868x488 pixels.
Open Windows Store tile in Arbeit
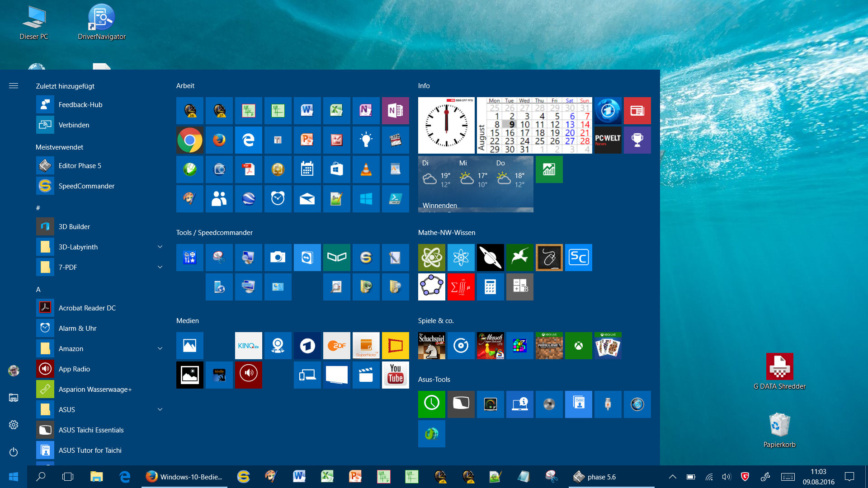(x=336, y=169)
